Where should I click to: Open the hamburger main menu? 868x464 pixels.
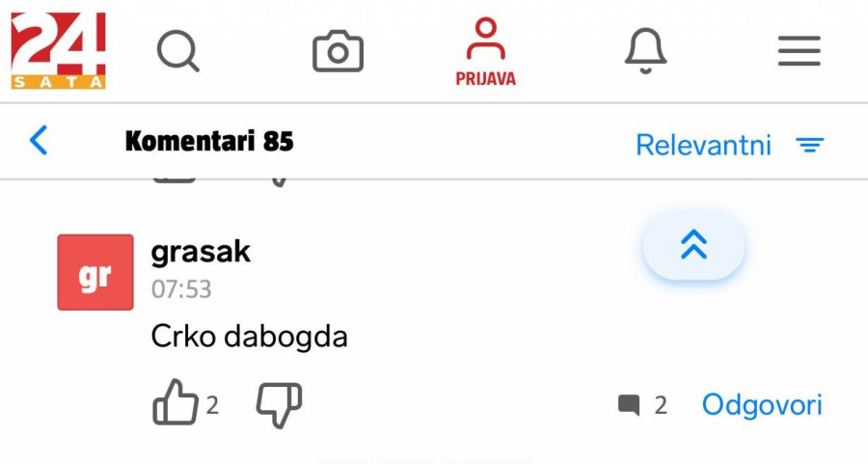pyautogui.click(x=800, y=51)
